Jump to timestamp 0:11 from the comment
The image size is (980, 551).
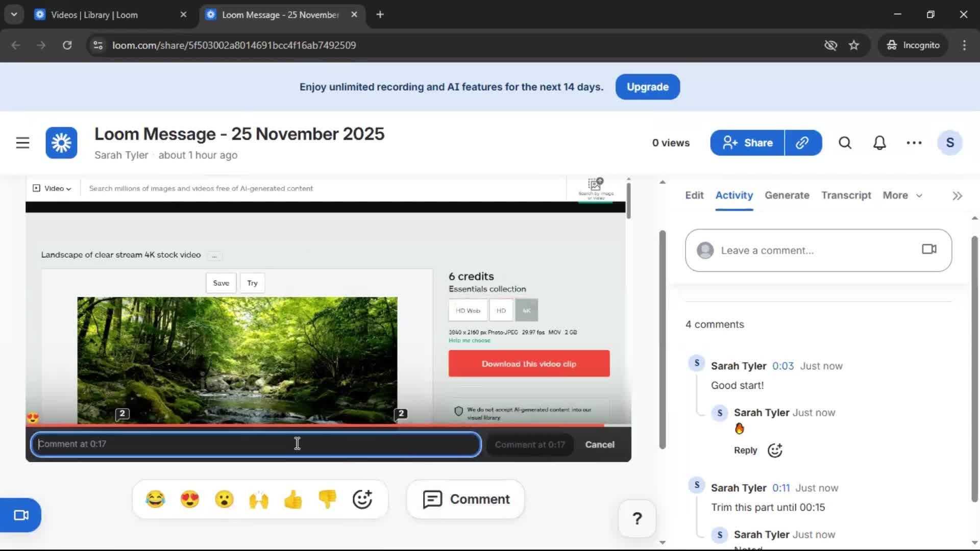(x=781, y=488)
